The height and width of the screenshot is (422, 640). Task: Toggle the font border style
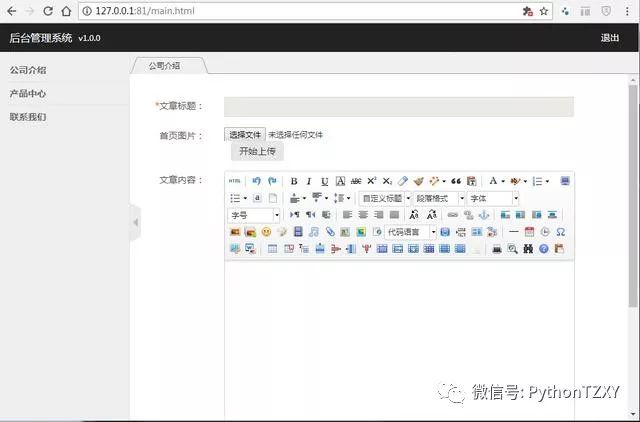(x=340, y=181)
